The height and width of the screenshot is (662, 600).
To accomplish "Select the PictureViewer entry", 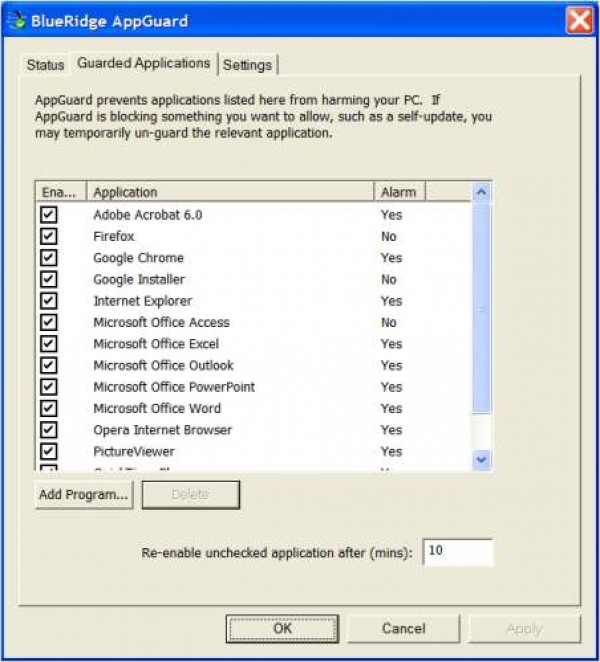I will (253, 451).
